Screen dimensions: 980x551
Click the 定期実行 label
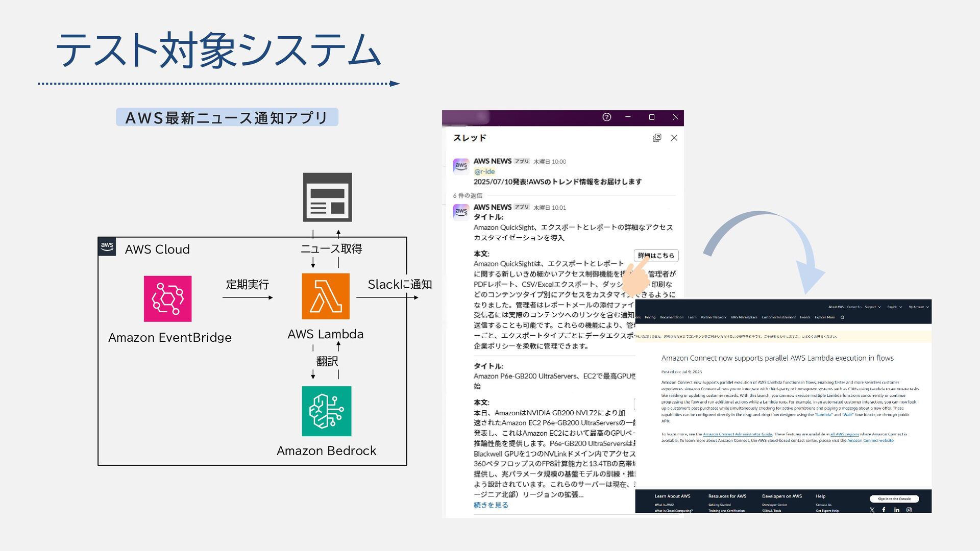(x=248, y=284)
